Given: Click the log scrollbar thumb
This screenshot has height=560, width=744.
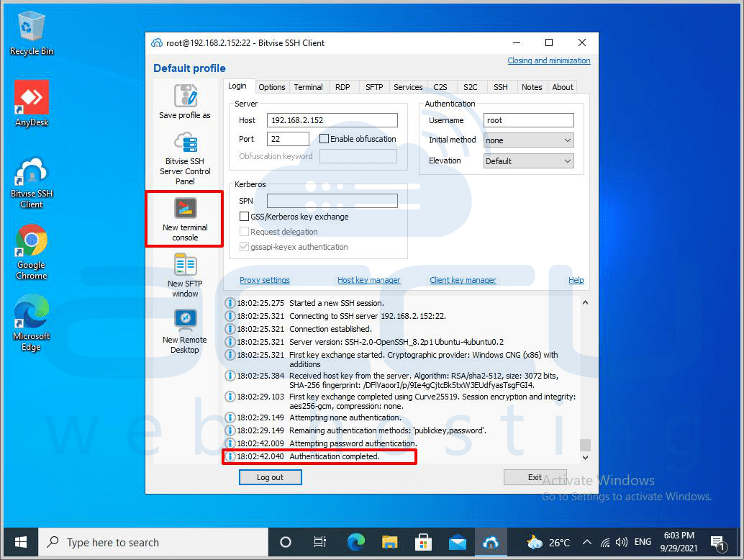Looking at the screenshot, I should coord(586,445).
